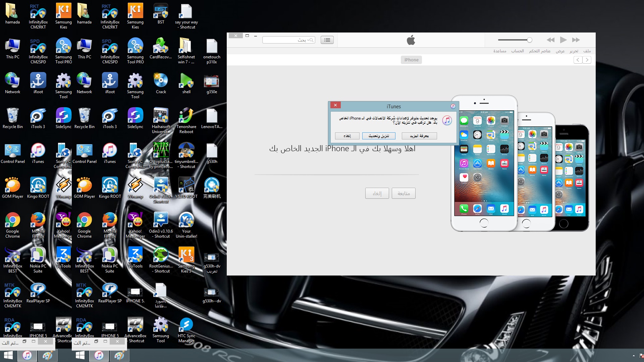Launch RootGenius shortcut

[x=161, y=260]
